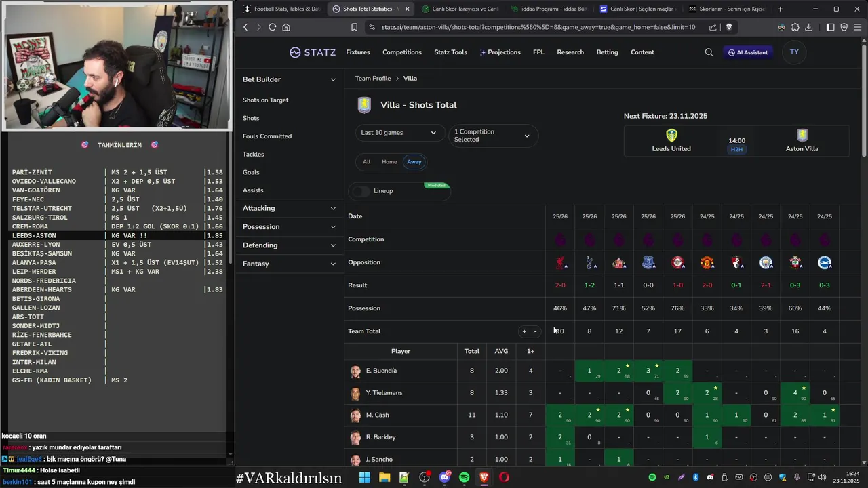The image size is (868, 488).
Task: Go back with the browser back arrow
Action: pos(245,27)
